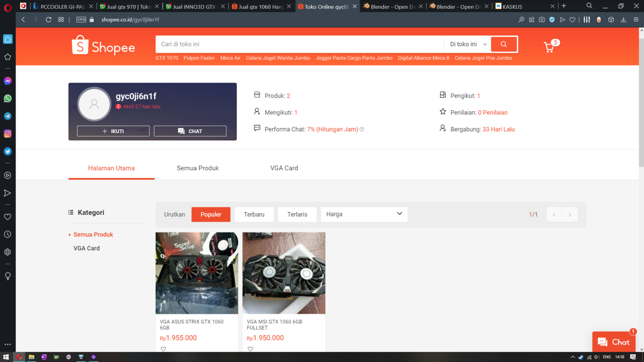Sort products by Terbaru
644x362 pixels.
click(x=254, y=214)
